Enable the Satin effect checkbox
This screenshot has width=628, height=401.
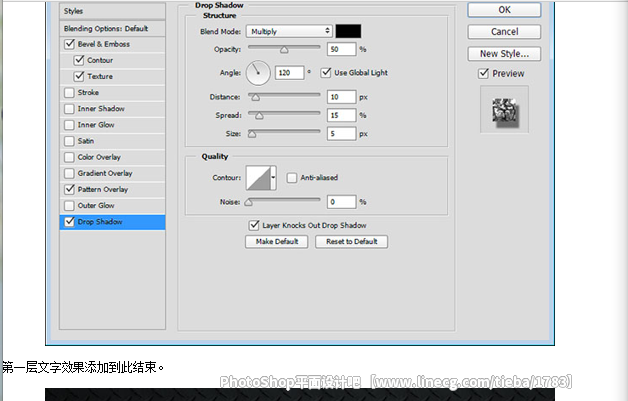click(69, 141)
